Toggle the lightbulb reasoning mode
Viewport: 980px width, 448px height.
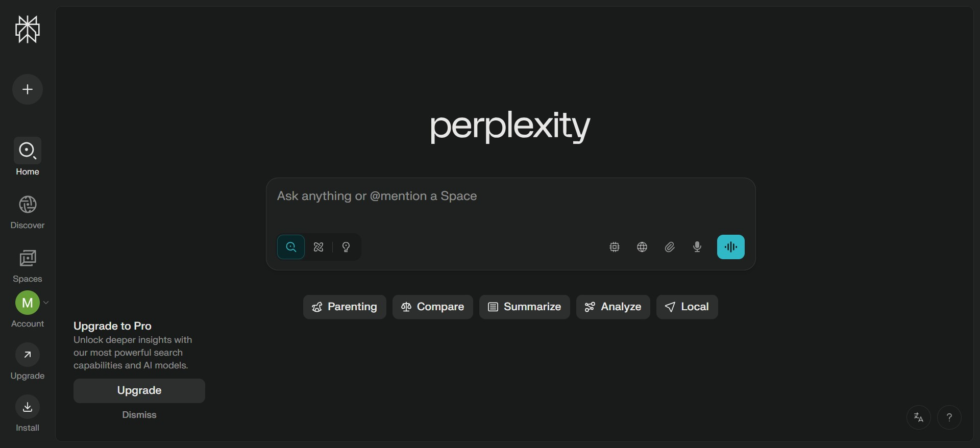pos(346,247)
